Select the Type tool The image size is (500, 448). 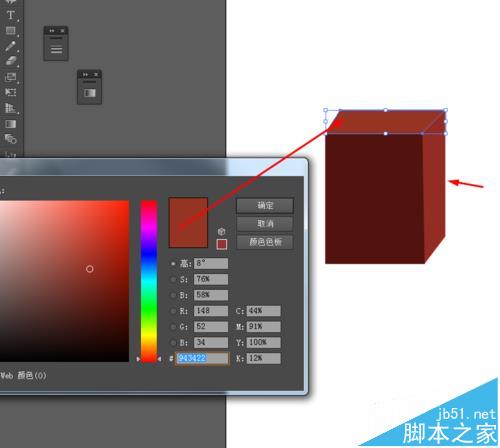point(11,15)
